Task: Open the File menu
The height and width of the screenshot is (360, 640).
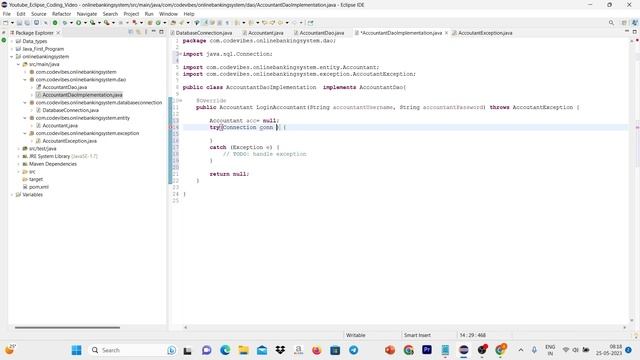Action: (7, 14)
